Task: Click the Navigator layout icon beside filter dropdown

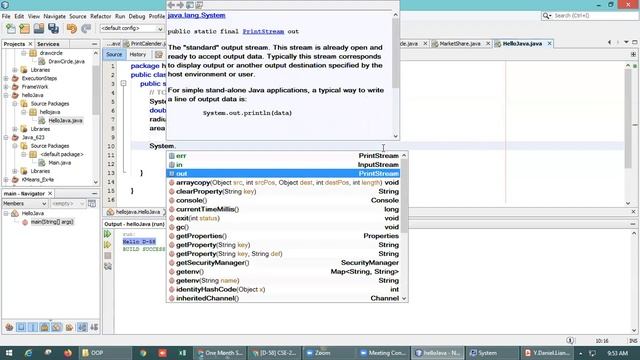Action: pyautogui.click(x=92, y=203)
